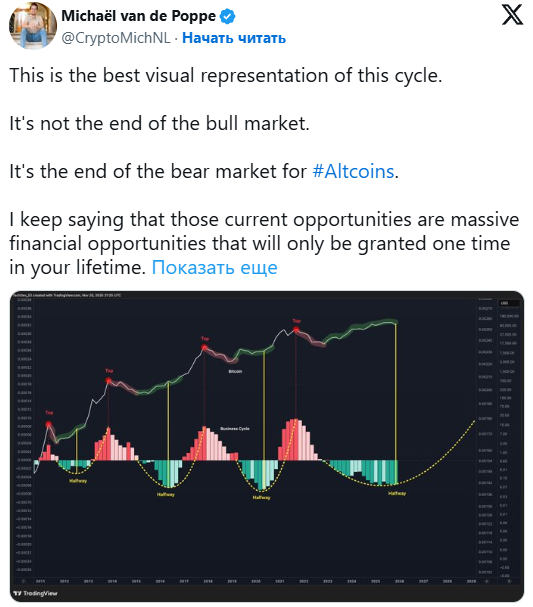Click the first Halfway label near 2012
This screenshot has width=533, height=607.
point(78,481)
